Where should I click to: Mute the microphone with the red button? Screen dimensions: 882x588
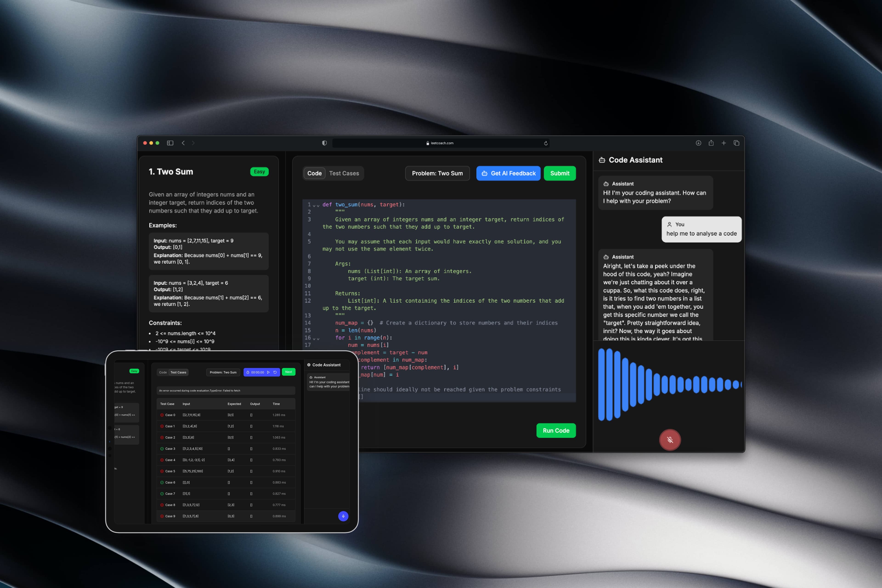click(670, 439)
